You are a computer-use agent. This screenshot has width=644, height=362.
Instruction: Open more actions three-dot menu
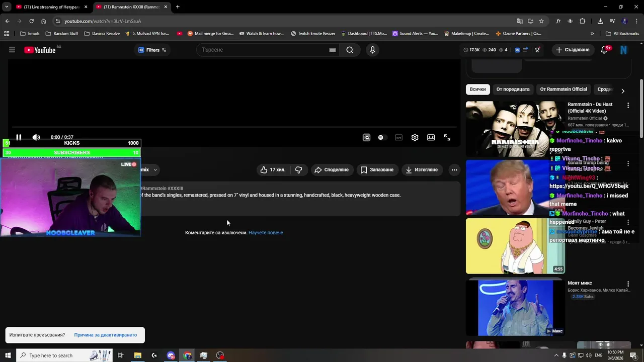pos(454,170)
